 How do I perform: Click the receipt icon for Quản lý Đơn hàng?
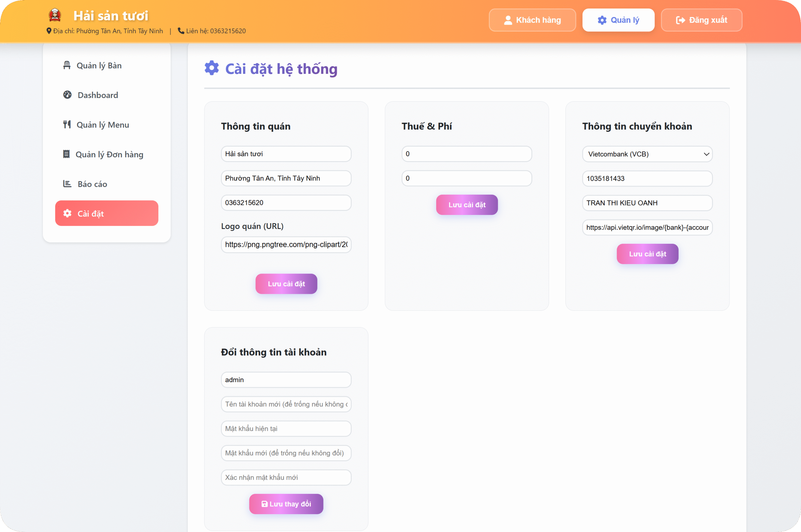point(67,154)
